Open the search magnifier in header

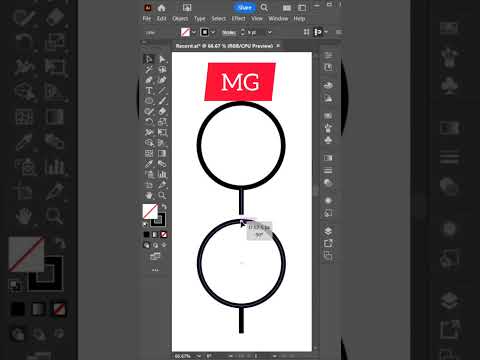click(264, 8)
